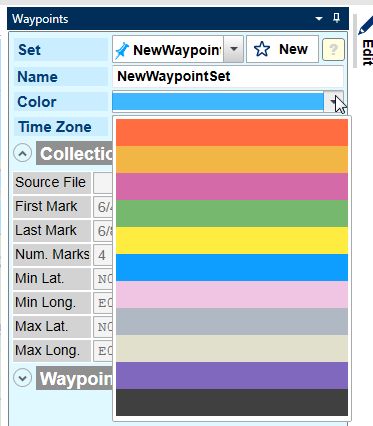Select the gray-blue color swatch

click(232, 322)
